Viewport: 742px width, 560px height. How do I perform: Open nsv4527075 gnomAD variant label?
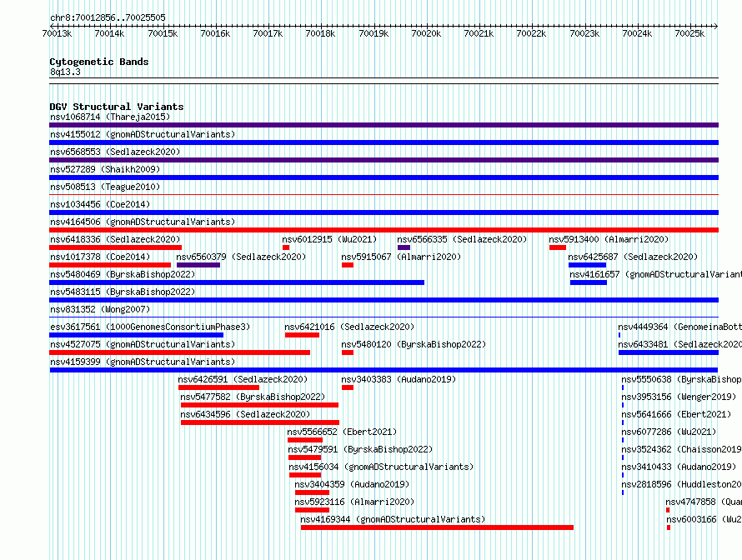coord(143,344)
